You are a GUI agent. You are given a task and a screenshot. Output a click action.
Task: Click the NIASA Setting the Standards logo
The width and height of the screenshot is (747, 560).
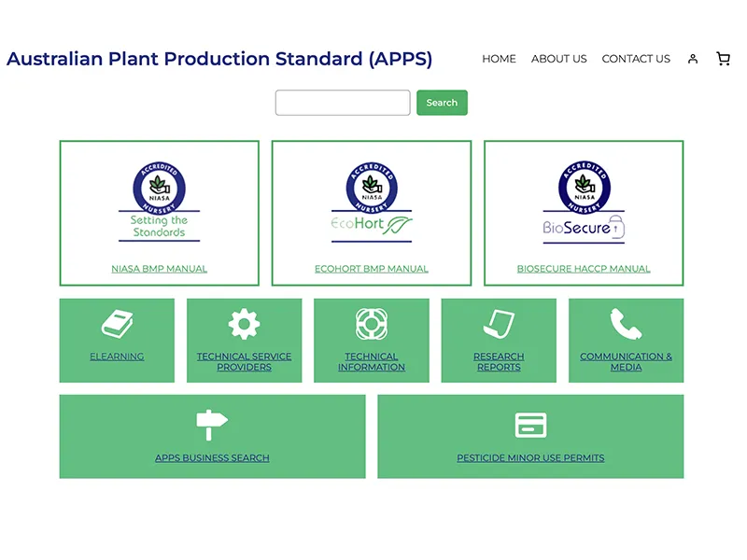159,202
